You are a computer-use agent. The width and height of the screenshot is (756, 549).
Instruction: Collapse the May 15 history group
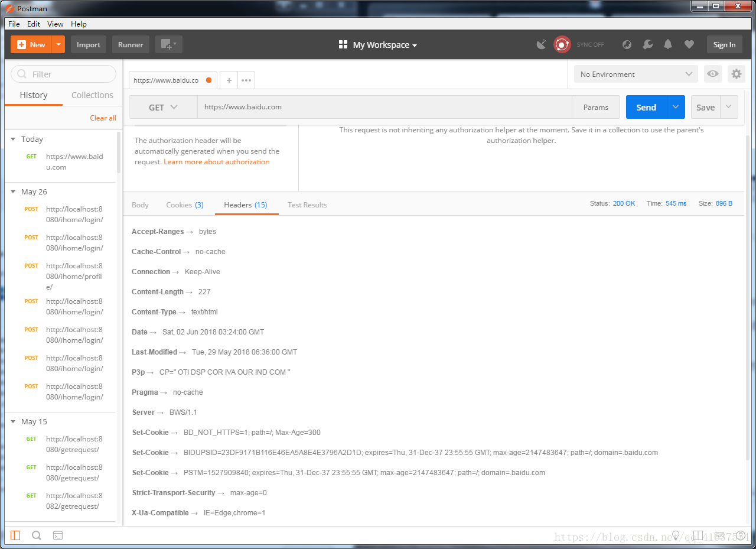pyautogui.click(x=13, y=422)
